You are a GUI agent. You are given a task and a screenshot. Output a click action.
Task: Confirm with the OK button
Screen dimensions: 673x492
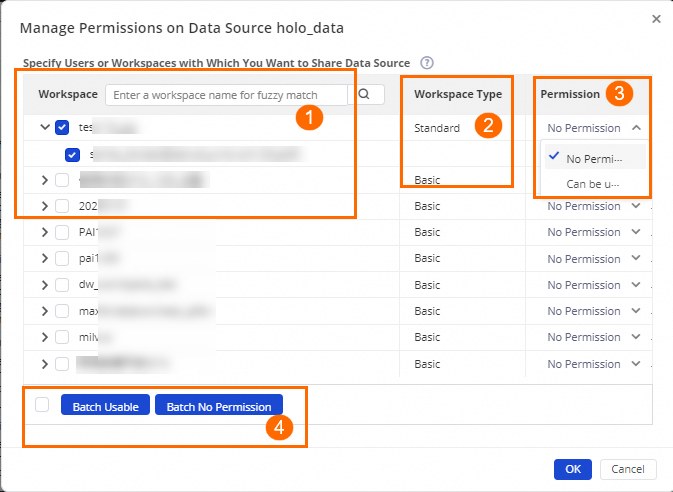coord(573,469)
